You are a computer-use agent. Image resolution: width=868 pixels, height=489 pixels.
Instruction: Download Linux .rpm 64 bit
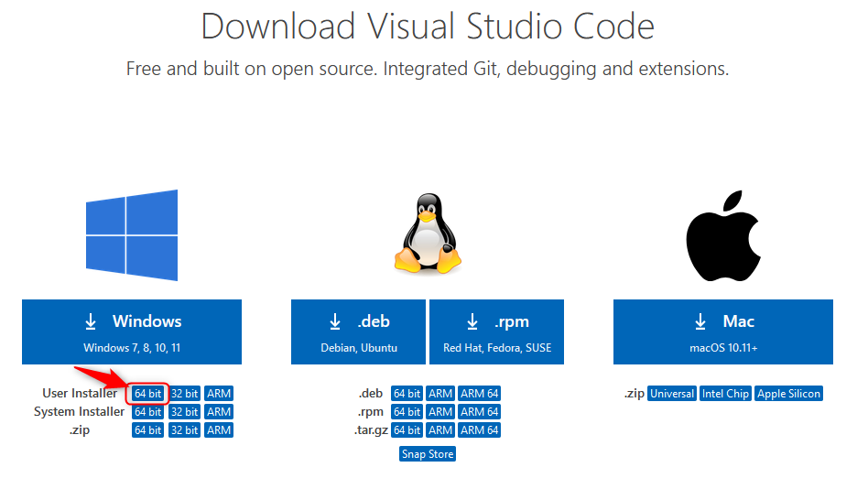pyautogui.click(x=407, y=411)
